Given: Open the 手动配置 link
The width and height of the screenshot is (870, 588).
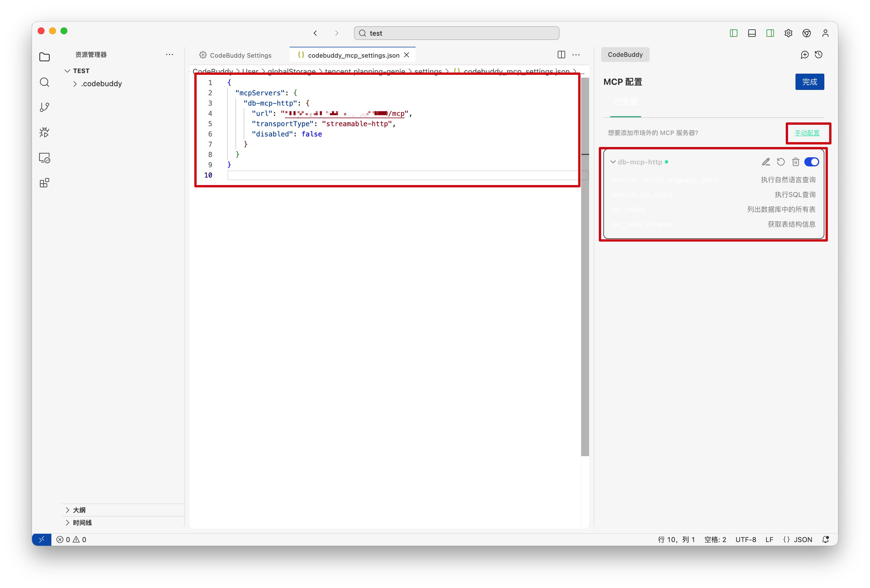Looking at the screenshot, I should point(807,133).
